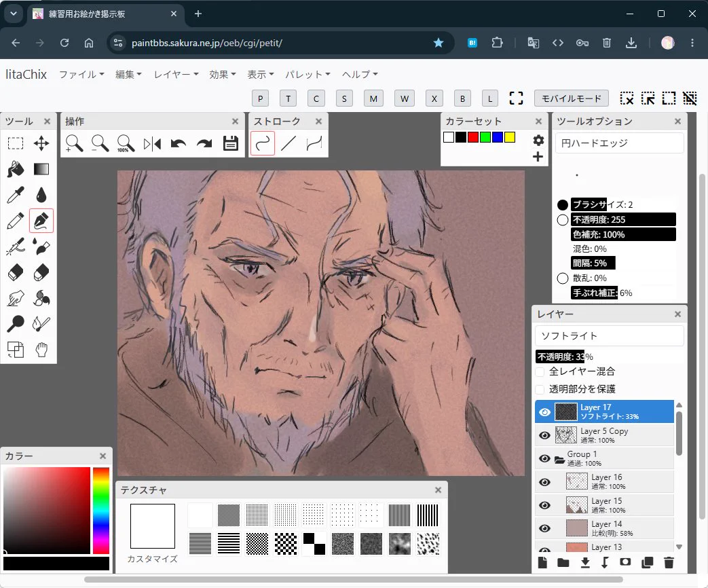Click the browser address bar
Image resolution: width=708 pixels, height=588 pixels.
tap(280, 43)
